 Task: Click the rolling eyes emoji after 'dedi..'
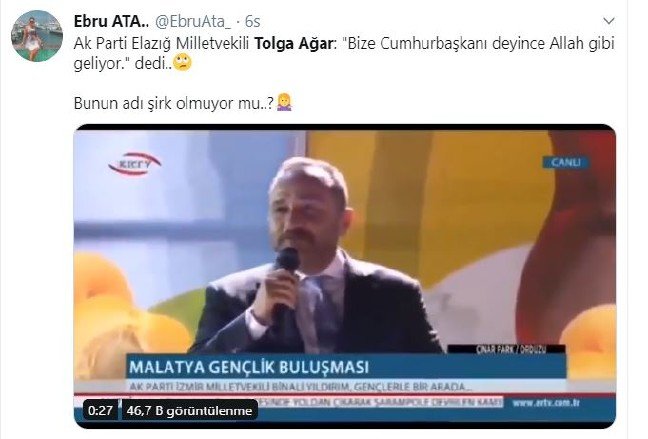[x=182, y=63]
